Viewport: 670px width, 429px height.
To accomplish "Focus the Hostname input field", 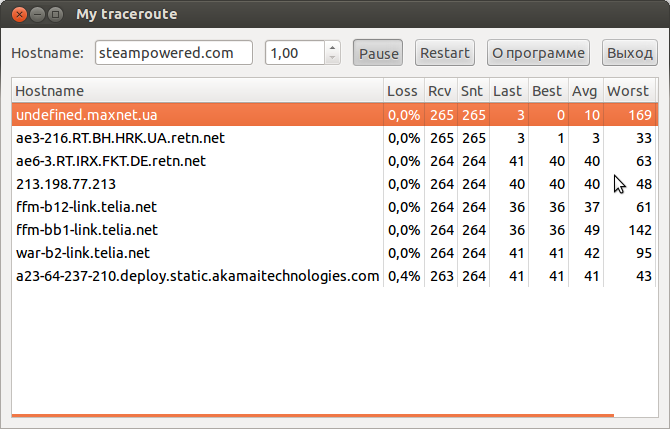I will (x=173, y=53).
